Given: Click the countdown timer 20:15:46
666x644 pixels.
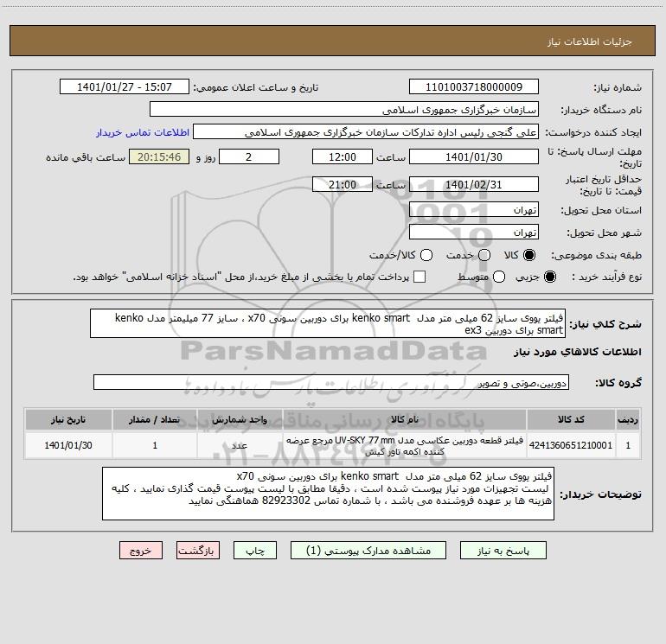Looking at the screenshot, I should (x=159, y=156).
